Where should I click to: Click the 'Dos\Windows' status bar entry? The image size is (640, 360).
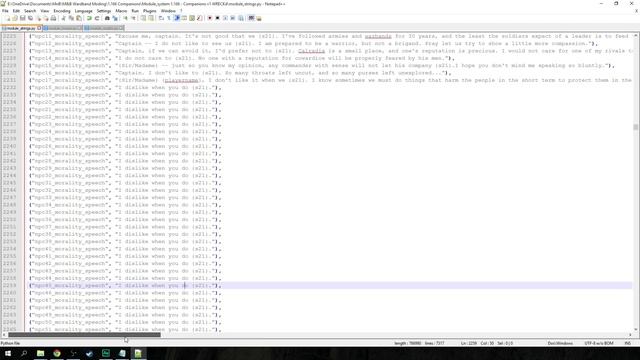[x=560, y=343]
